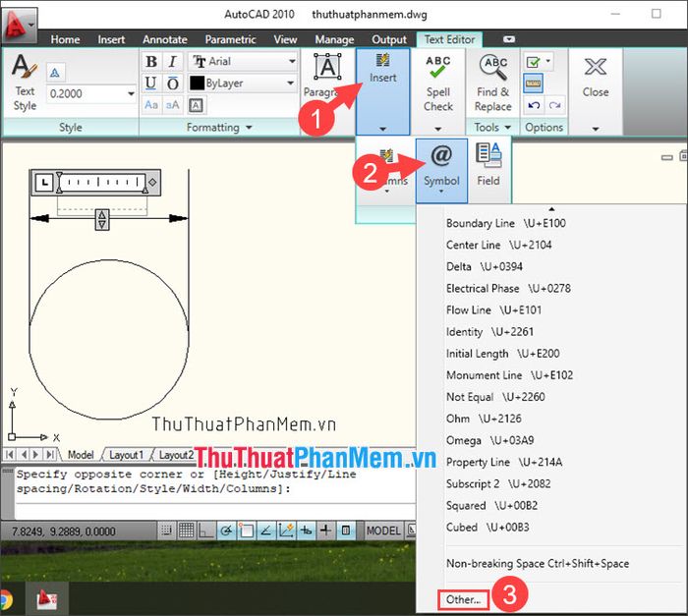This screenshot has width=688, height=616.
Task: Expand the text height 0.2000 combo box
Action: (x=130, y=93)
